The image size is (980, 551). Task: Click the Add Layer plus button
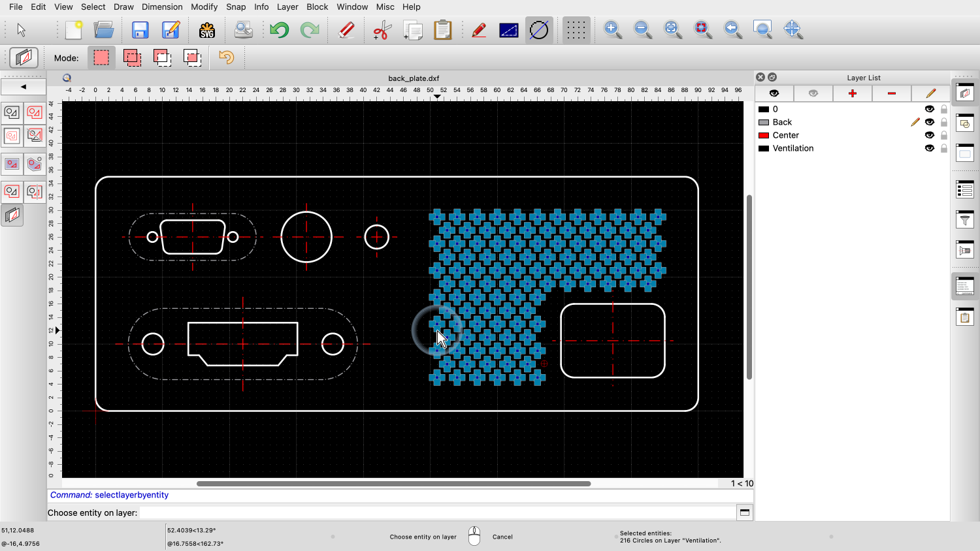click(852, 93)
